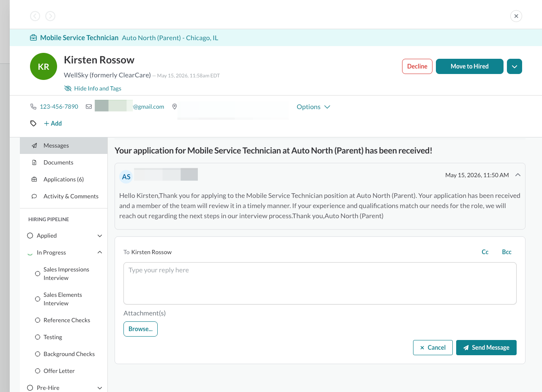Click the phone icon

pyautogui.click(x=33, y=107)
